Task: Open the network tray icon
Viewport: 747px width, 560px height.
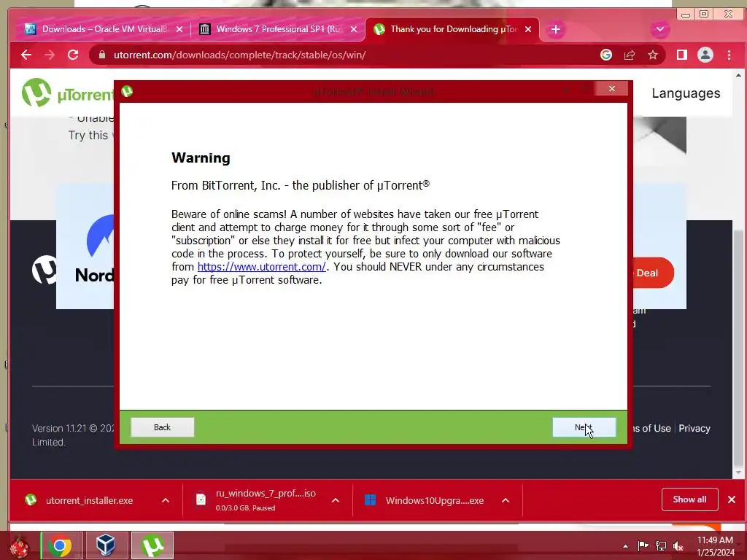Action: pos(661,545)
